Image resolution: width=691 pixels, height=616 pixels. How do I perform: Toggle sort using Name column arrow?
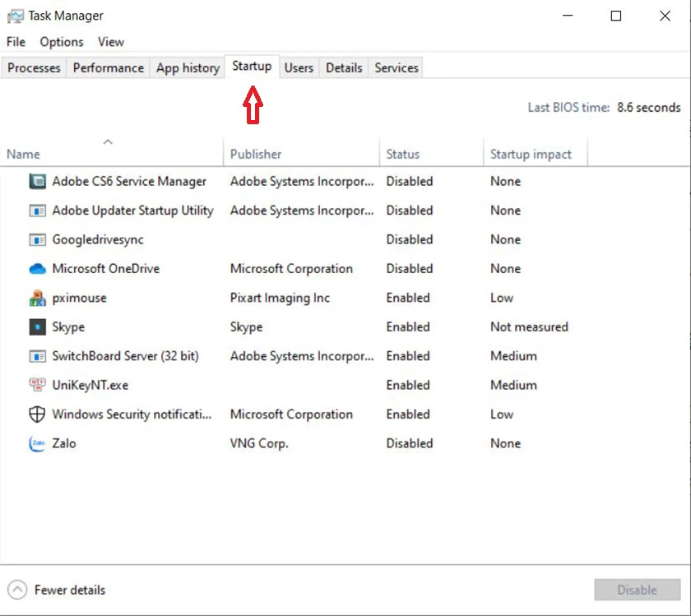click(108, 142)
